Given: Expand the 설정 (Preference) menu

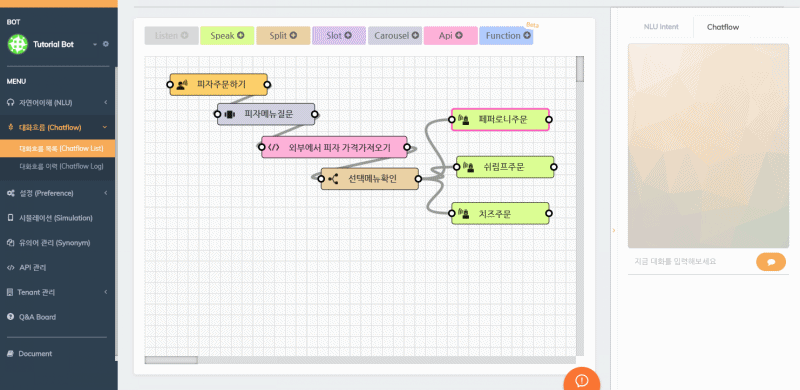Looking at the screenshot, I should click(57, 193).
